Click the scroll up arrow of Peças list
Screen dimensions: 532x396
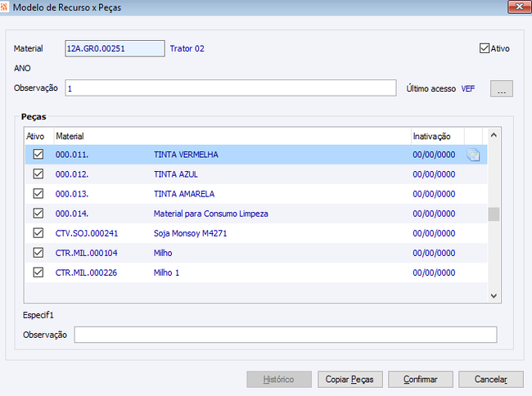[x=494, y=135]
